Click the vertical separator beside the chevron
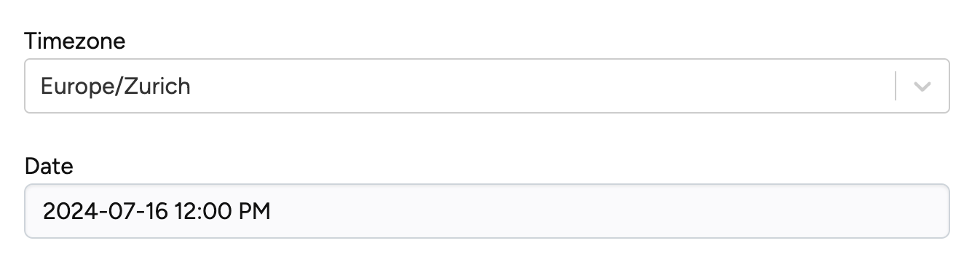Screen dimensions: 980x278 pyautogui.click(x=896, y=86)
